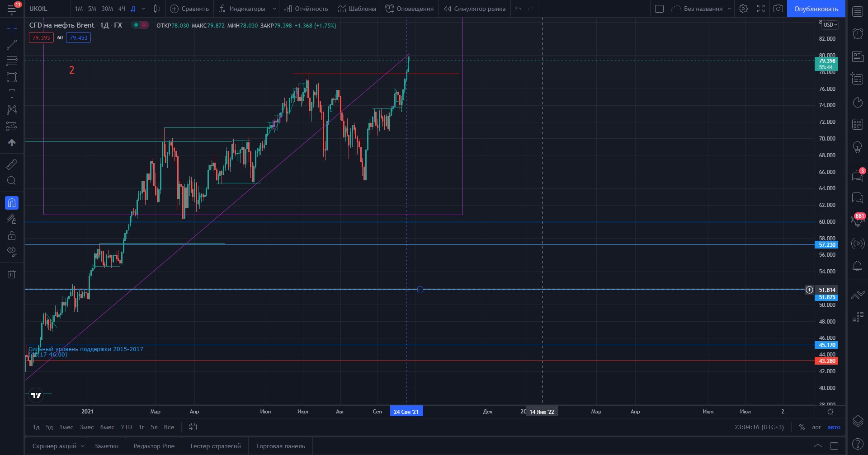Open the USD currency dropdown

point(830,25)
